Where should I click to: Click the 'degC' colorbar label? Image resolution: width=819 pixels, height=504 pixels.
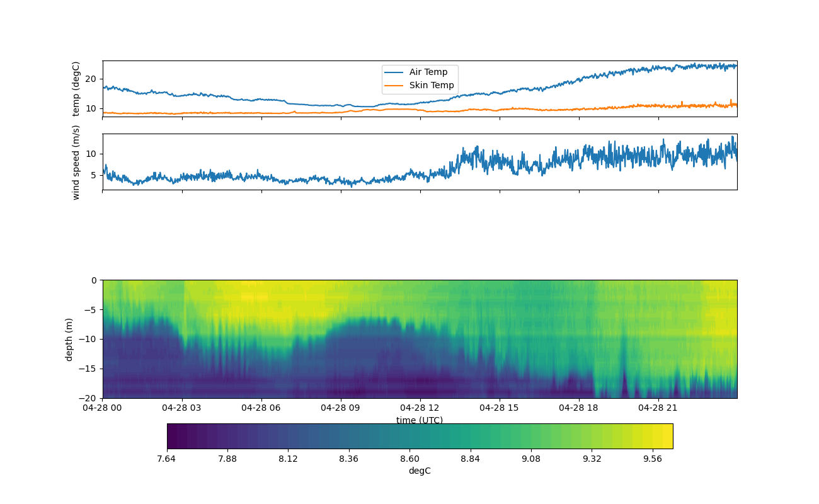click(x=420, y=471)
